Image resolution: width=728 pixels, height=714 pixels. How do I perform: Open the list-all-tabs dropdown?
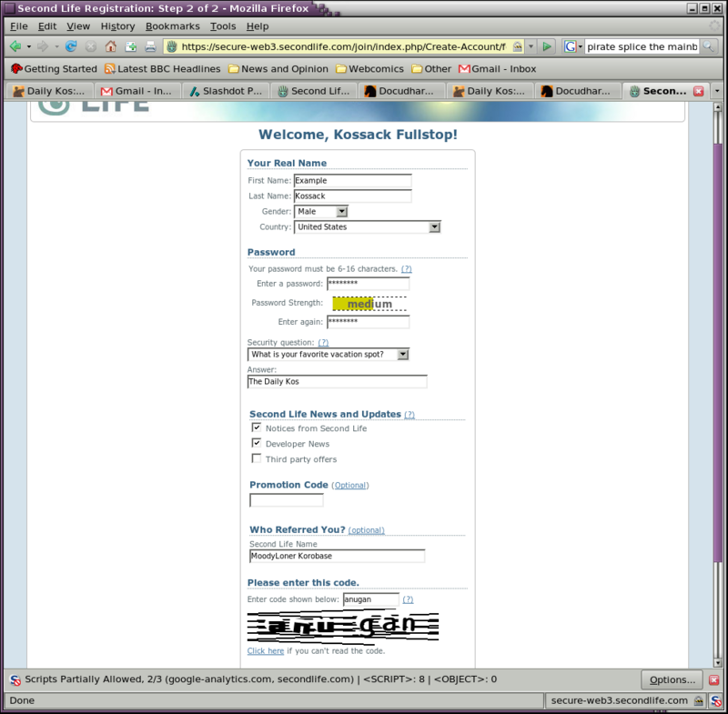(x=717, y=91)
